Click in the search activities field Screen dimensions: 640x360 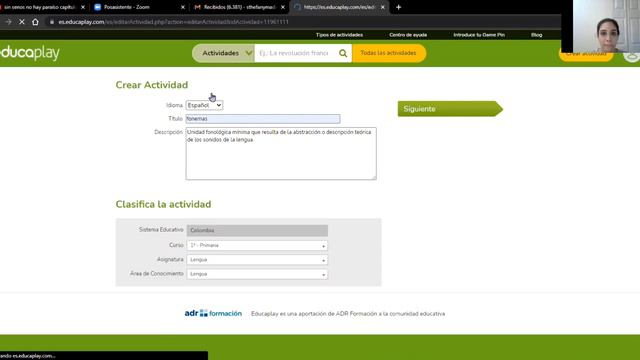[296, 53]
